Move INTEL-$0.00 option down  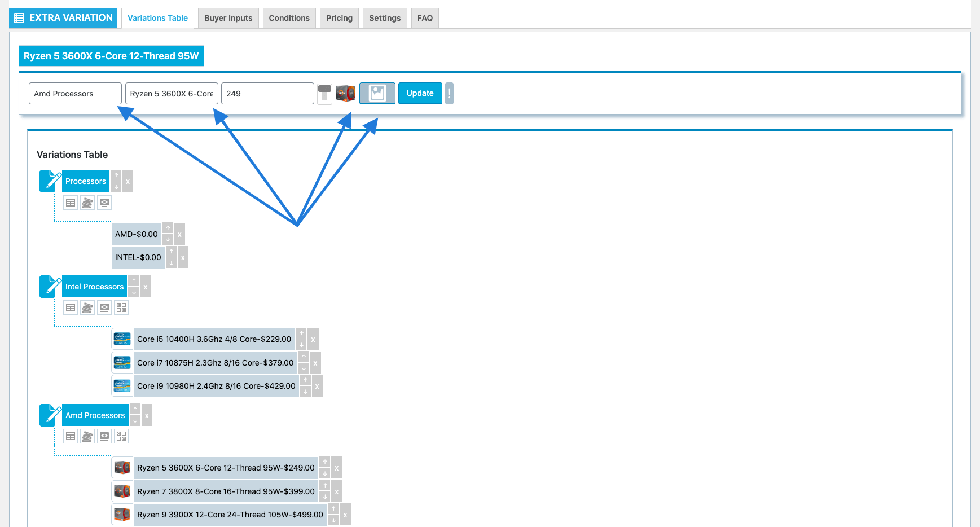(172, 263)
